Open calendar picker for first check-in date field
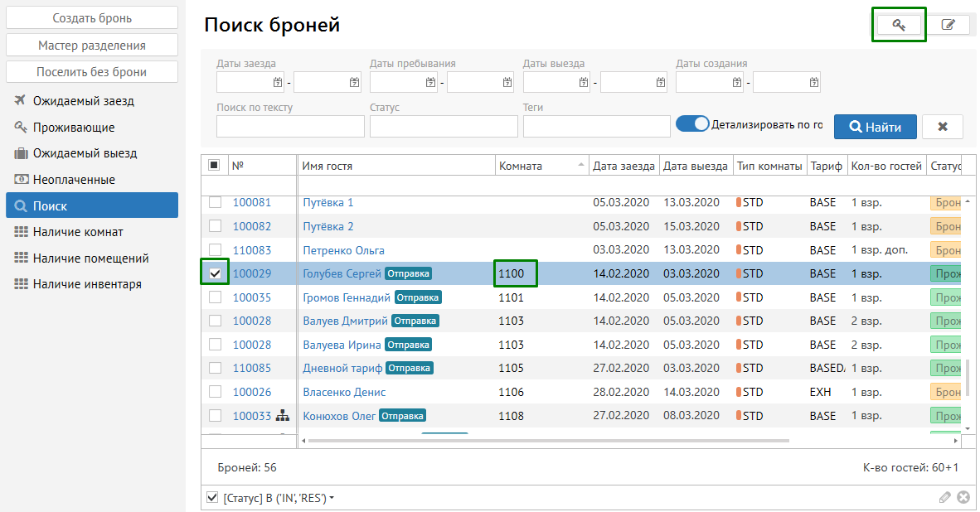Image resolution: width=980 pixels, height=512 pixels. pos(278,82)
